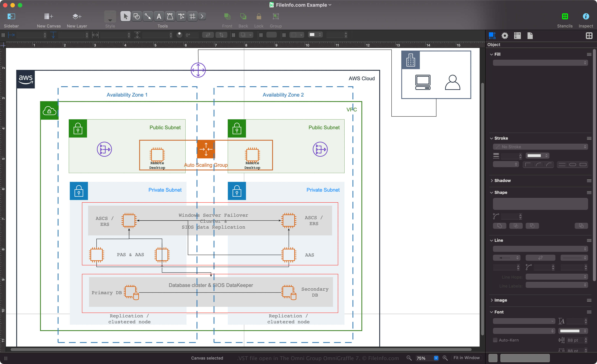Open the Line Hops dropdown
Image resolution: width=597 pixels, height=364 pixels.
(x=556, y=277)
